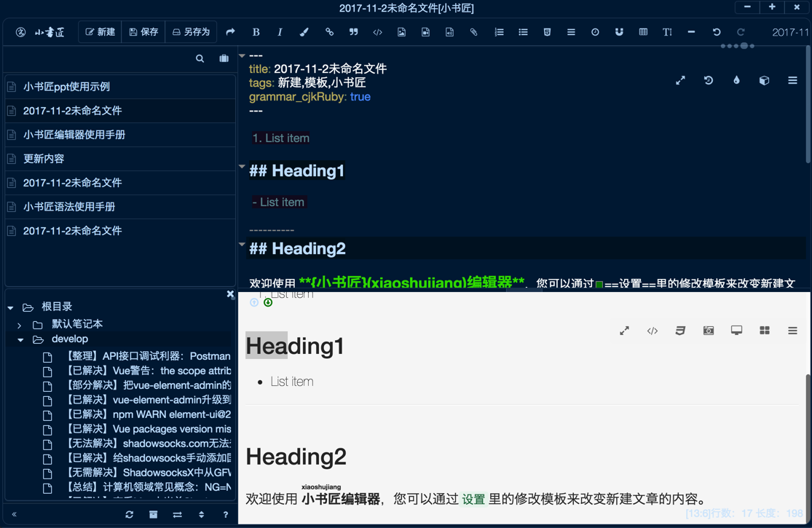The height and width of the screenshot is (528, 812).
Task: Select the brush highlight tool
Action: pyautogui.click(x=304, y=32)
